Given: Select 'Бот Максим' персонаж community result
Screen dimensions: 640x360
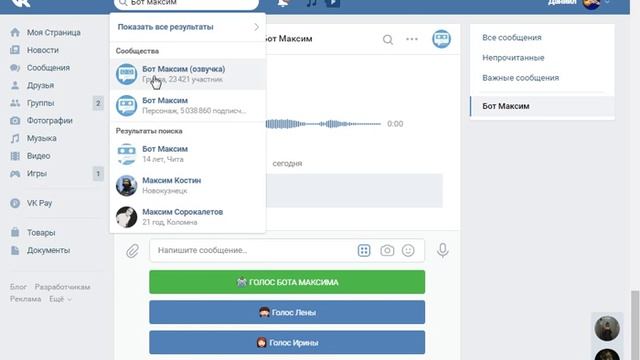Looking at the screenshot, I should pos(188,105).
